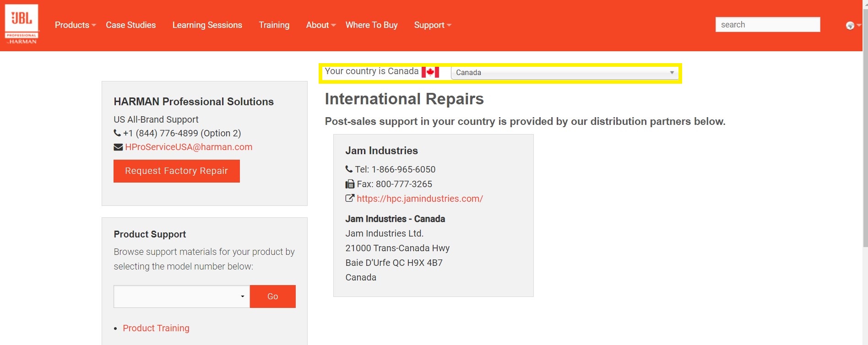This screenshot has width=868, height=345.
Task: Open the https://hpc.jamindustries.com/ link
Action: (420, 199)
